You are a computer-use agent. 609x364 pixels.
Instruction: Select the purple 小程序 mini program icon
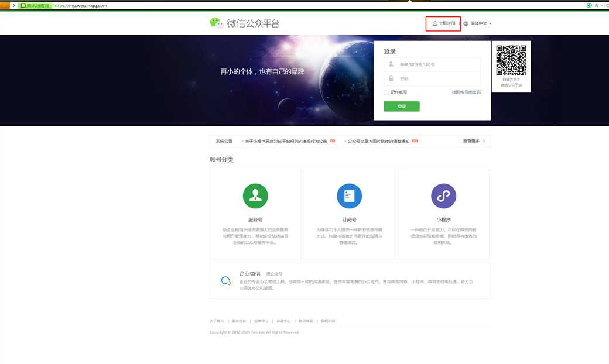point(443,196)
